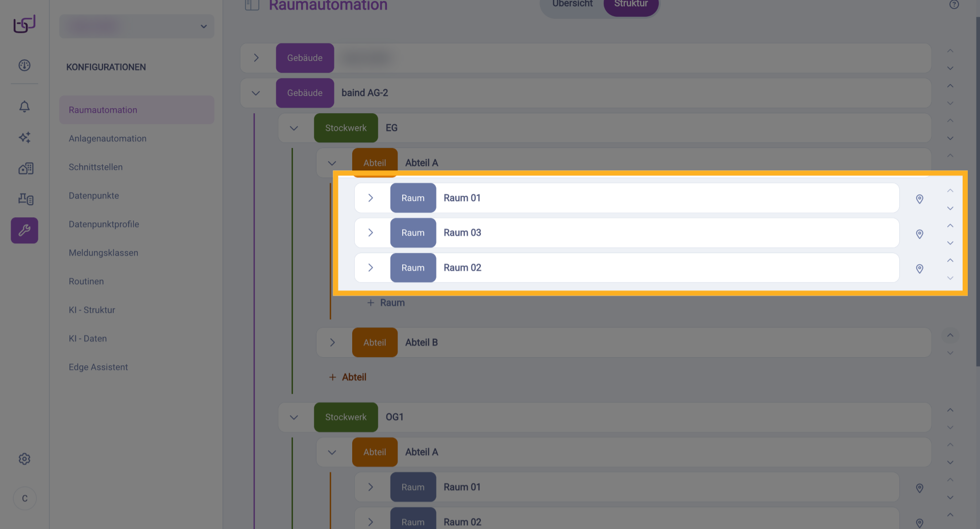Screen dimensions: 980x529
Task: Click the dashboard gauge sidebar icon
Action: tap(24, 65)
